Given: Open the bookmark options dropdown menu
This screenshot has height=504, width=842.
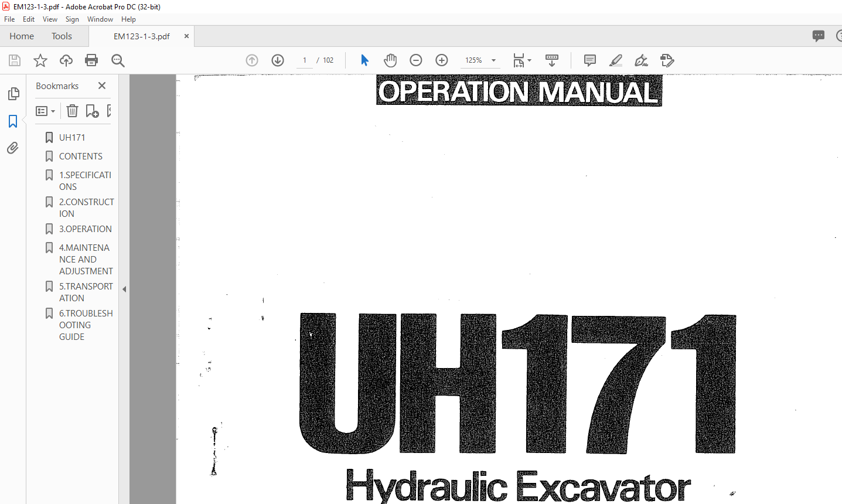Looking at the screenshot, I should [x=45, y=111].
